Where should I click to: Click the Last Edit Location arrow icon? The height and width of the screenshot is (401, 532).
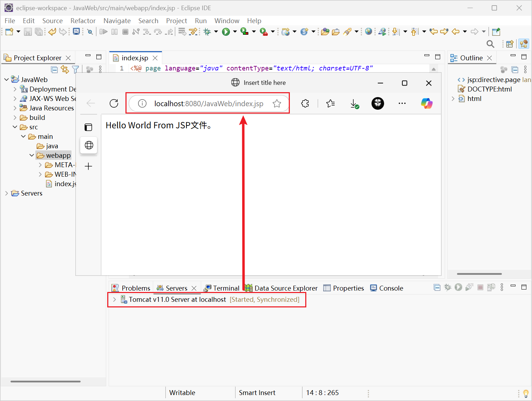point(434,32)
